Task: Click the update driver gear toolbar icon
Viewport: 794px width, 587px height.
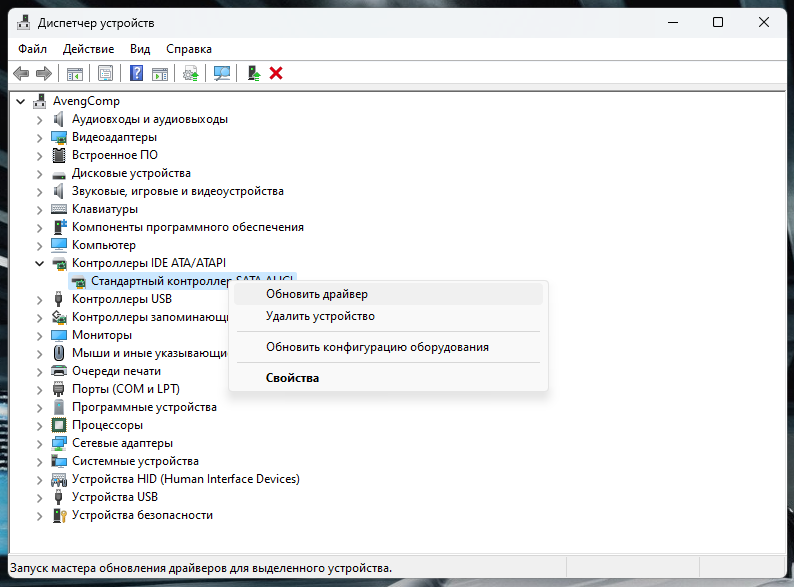Action: 191,73
